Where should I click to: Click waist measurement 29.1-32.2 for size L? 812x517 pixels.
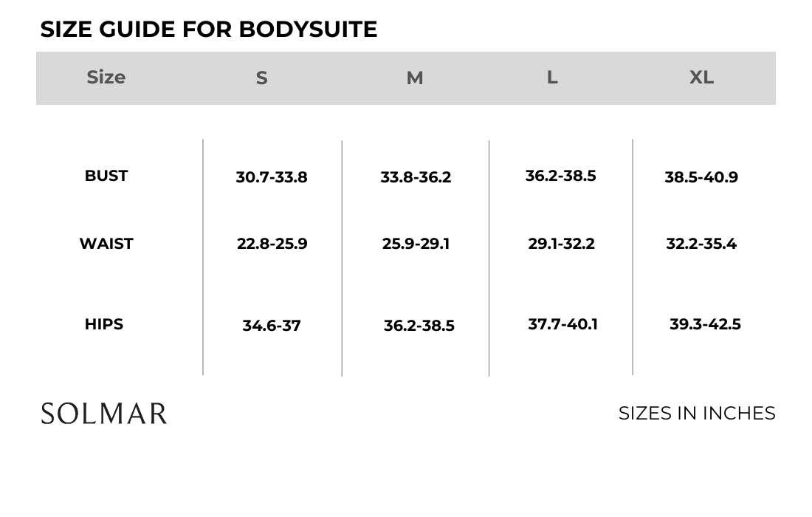tap(561, 244)
